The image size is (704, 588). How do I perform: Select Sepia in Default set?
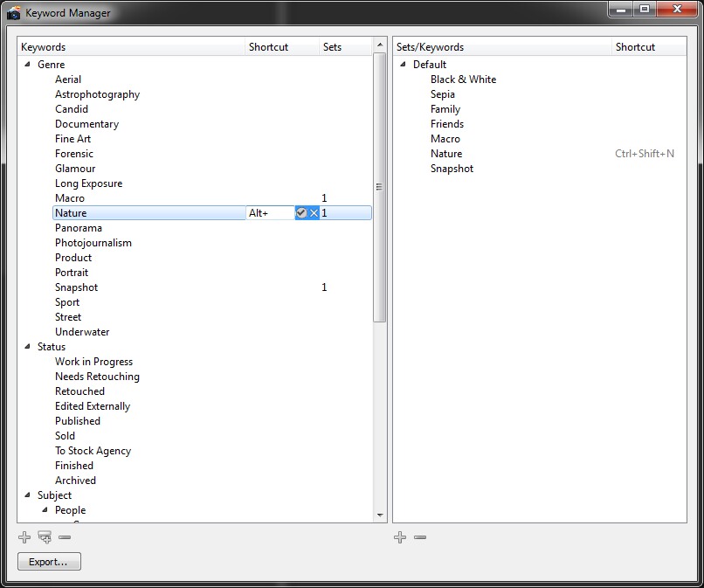(443, 94)
